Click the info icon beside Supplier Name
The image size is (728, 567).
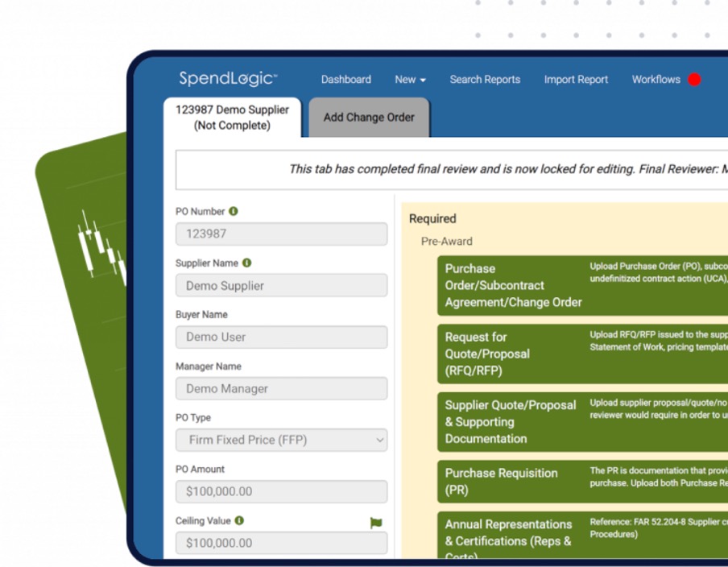point(246,263)
